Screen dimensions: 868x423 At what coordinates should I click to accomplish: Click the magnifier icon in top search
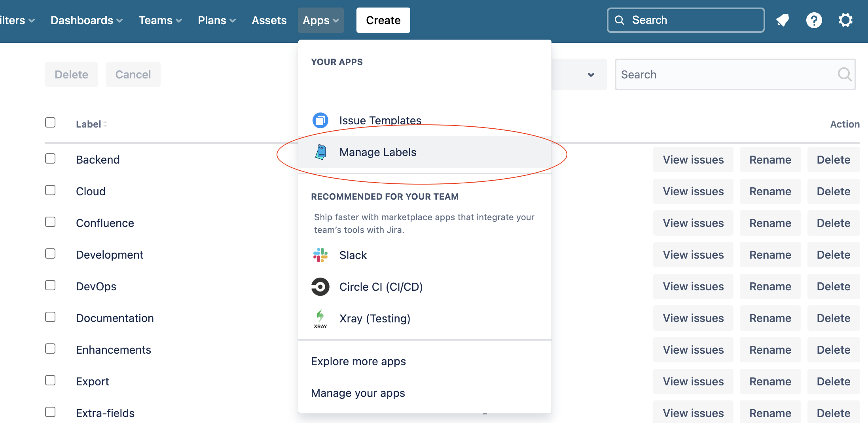pyautogui.click(x=620, y=20)
